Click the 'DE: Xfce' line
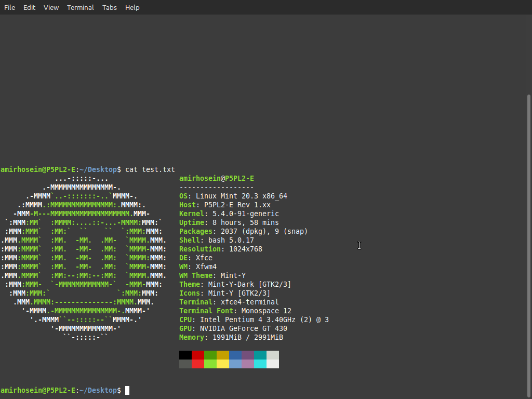Image resolution: width=532 pixels, height=399 pixels. click(x=196, y=258)
